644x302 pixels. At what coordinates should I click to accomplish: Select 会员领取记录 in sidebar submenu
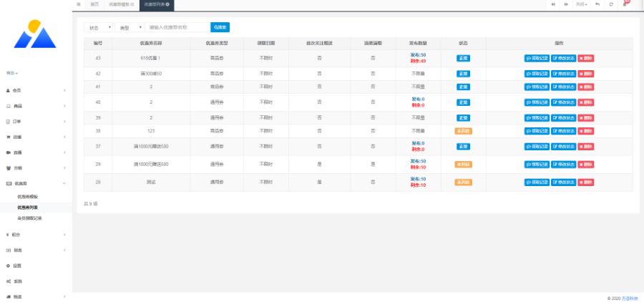[x=35, y=218]
